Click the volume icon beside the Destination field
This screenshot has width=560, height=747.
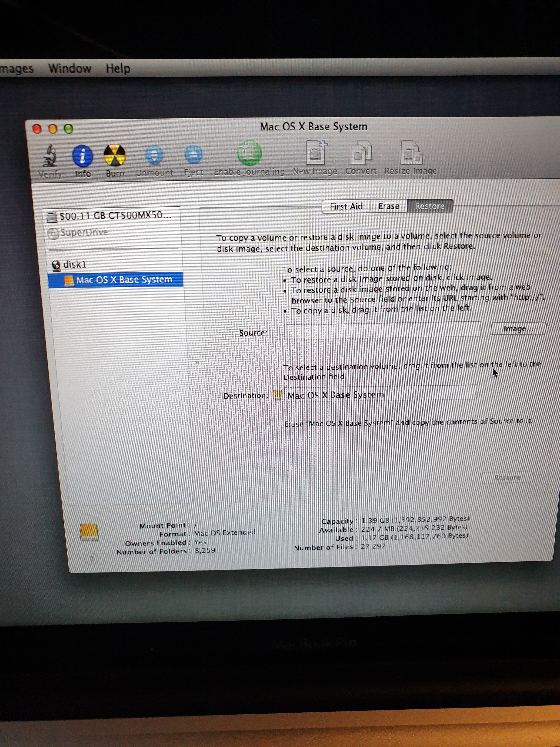(x=277, y=395)
